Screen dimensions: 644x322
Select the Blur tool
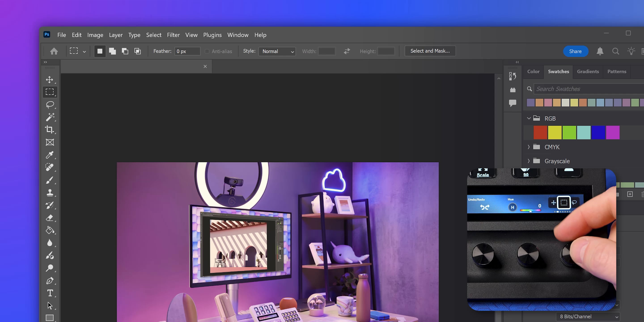click(50, 243)
